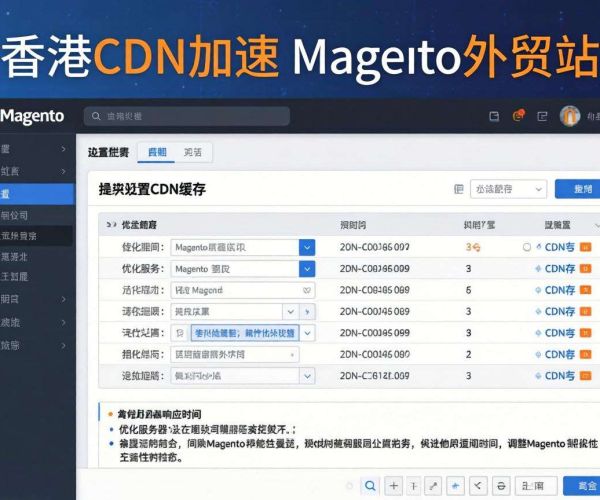
Task: Click the faint circle left of bottom magnifier
Action: tap(349, 486)
